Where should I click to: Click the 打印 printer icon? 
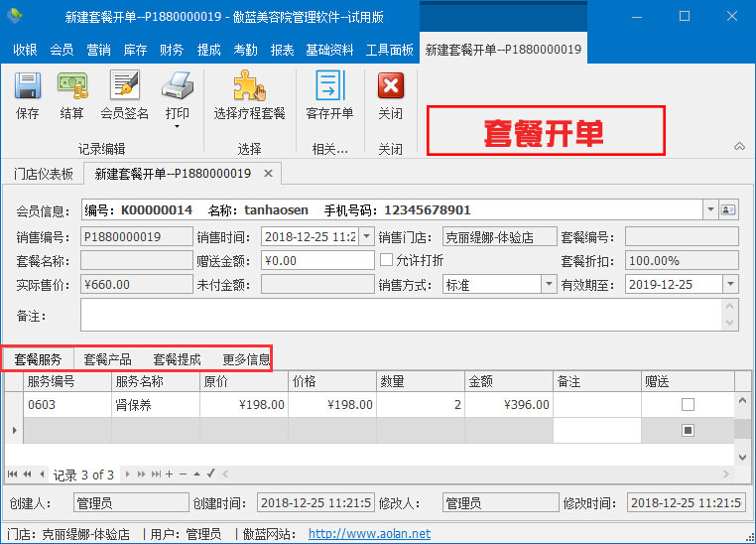pos(177,87)
